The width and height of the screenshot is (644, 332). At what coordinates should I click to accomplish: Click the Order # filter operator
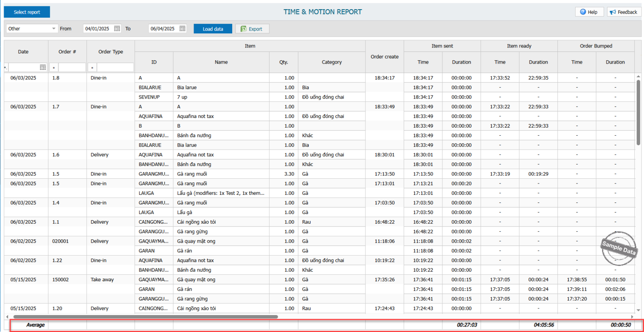(54, 68)
